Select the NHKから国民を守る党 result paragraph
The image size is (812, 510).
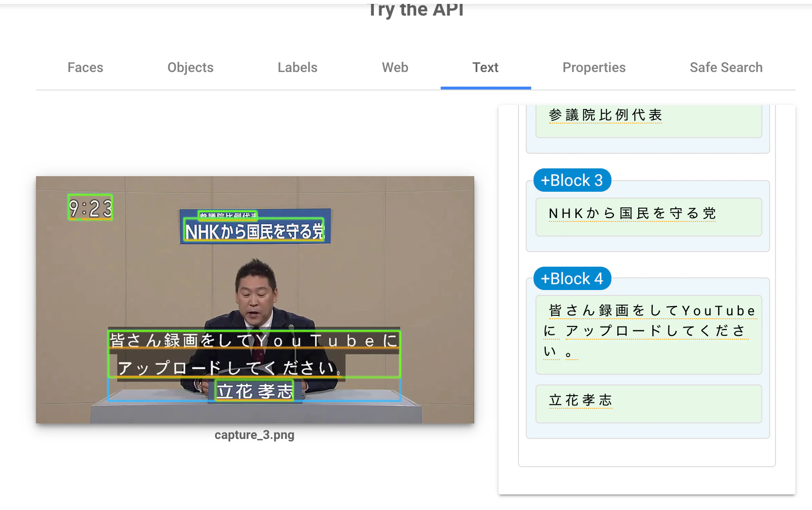coord(648,217)
